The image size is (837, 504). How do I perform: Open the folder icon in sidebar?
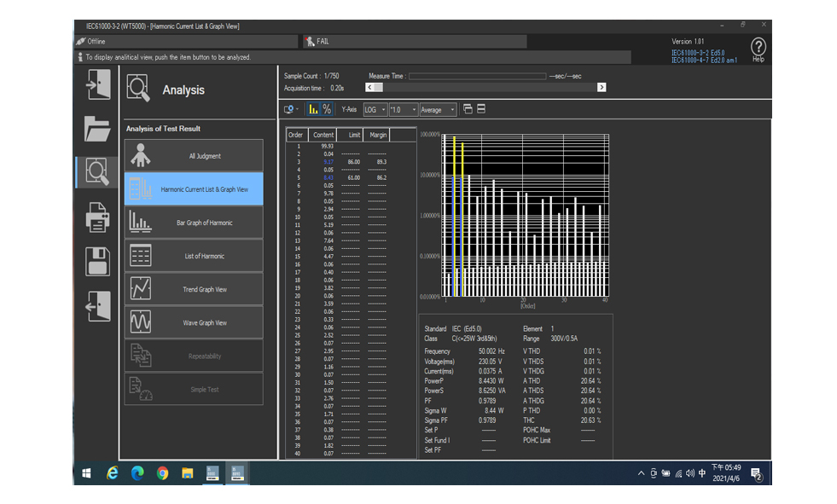pyautogui.click(x=98, y=130)
